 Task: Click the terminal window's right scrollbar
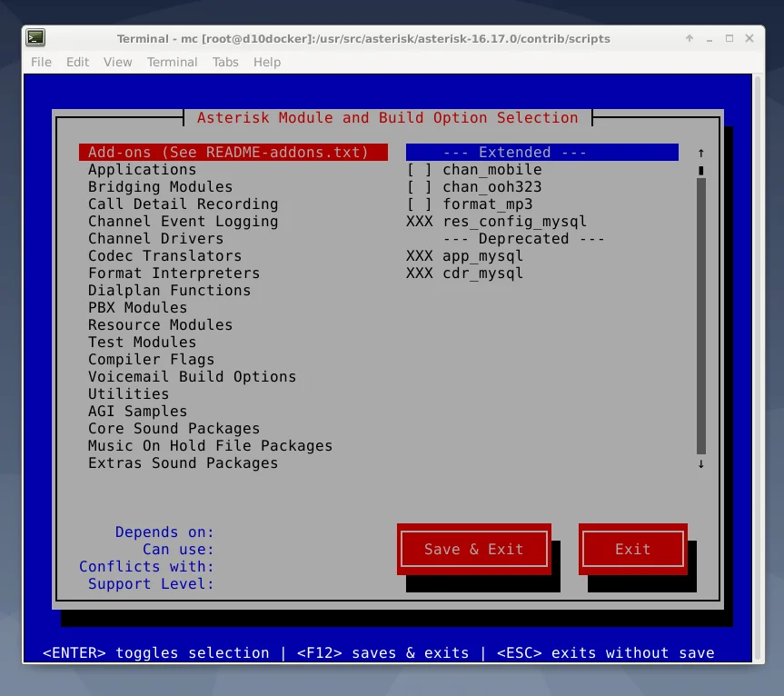click(x=758, y=369)
